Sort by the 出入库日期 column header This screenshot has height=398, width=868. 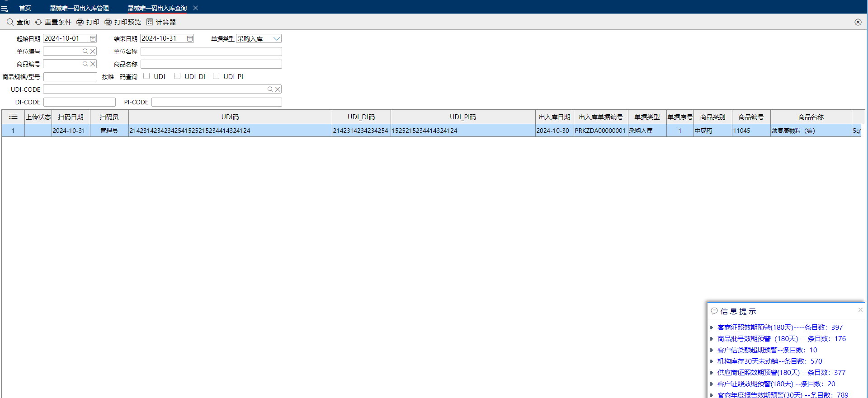[x=555, y=117]
